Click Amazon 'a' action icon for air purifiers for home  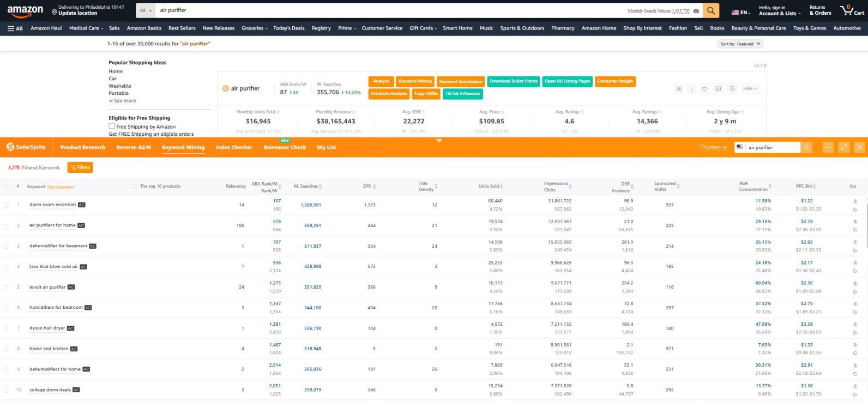[854, 222]
